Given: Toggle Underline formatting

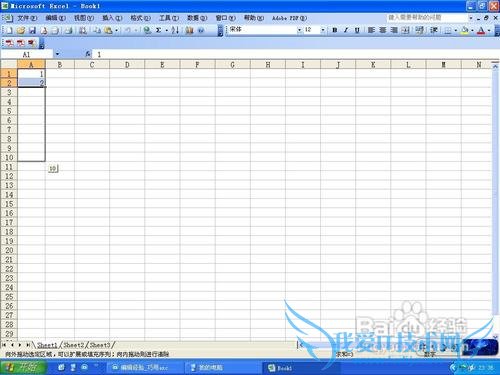Looking at the screenshot, I should tap(357, 30).
